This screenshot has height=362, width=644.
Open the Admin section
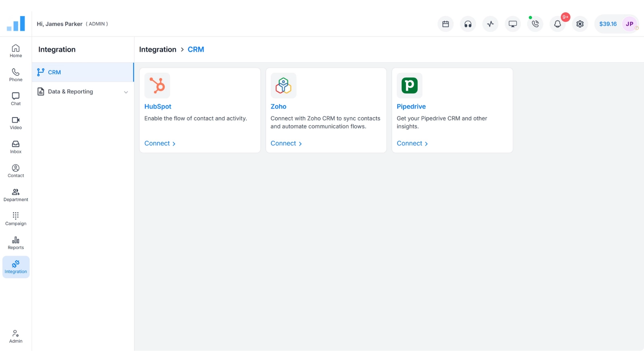[16, 337]
